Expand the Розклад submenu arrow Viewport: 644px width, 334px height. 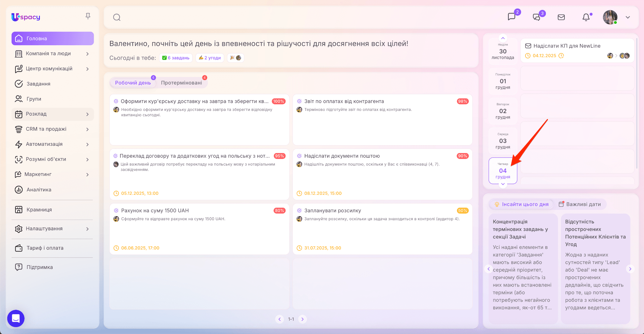tap(87, 114)
